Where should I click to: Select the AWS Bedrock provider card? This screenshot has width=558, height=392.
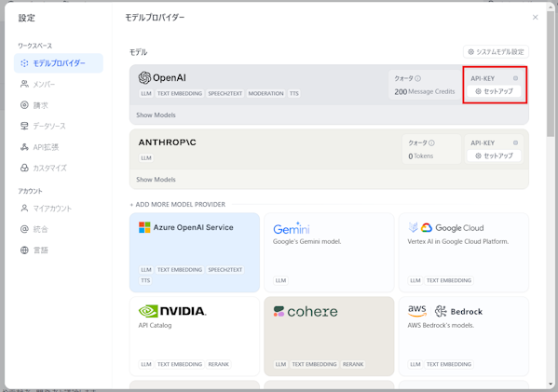coord(464,336)
